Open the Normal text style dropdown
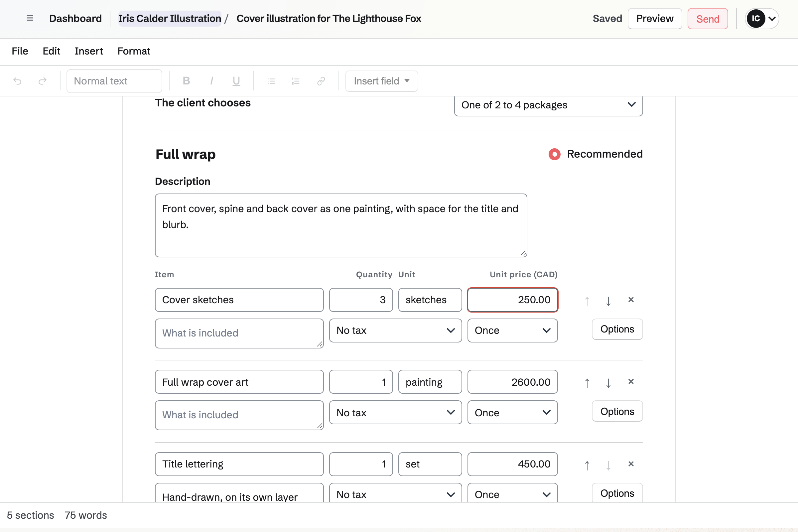 click(x=114, y=81)
